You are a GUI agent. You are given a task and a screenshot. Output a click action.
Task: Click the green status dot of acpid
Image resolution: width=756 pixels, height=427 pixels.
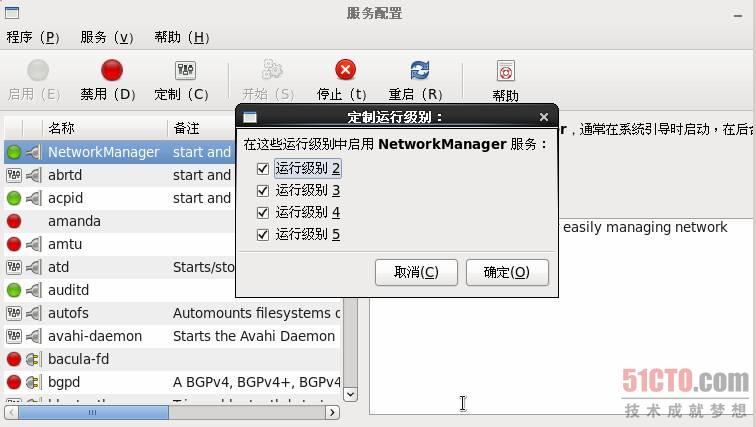[14, 198]
